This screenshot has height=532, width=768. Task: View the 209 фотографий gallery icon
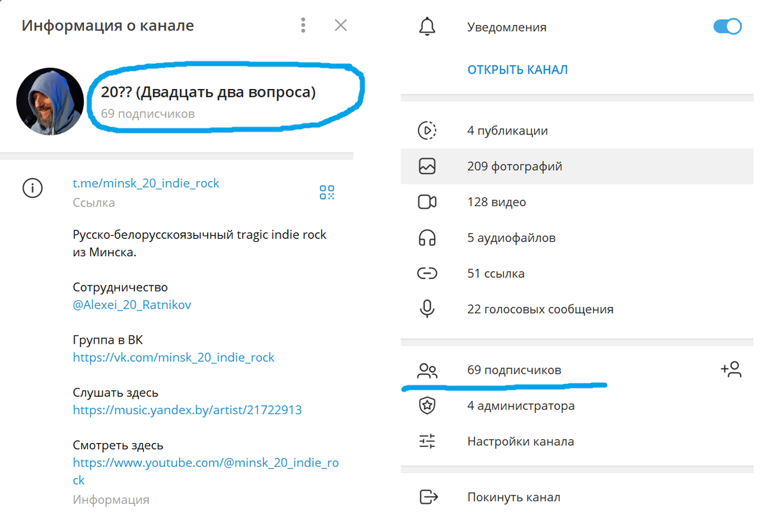coord(427,166)
